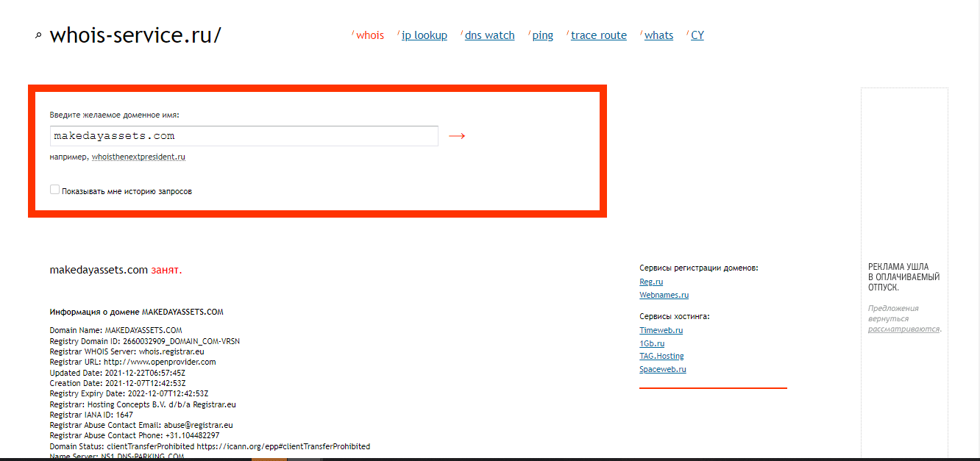980x461 pixels.
Task: Go to the dns watch page
Action: (489, 35)
